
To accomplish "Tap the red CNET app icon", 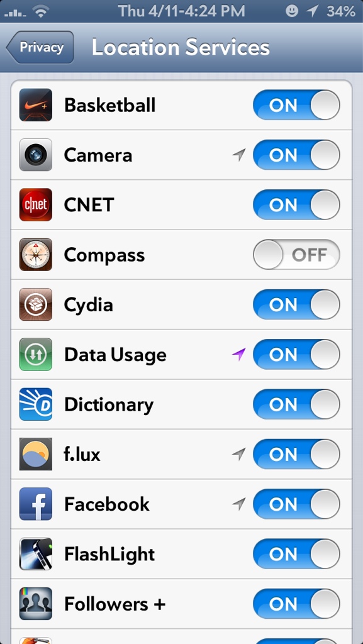I will tap(36, 204).
